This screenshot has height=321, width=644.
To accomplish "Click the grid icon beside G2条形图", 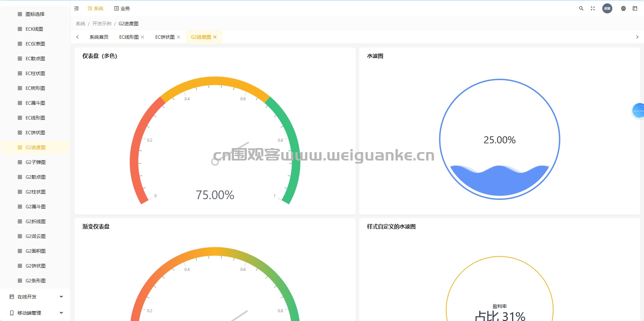I will click(x=20, y=281).
